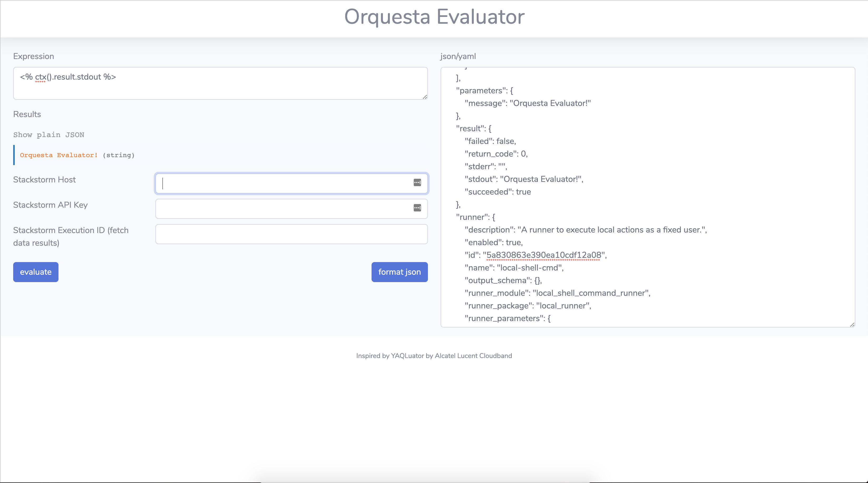The height and width of the screenshot is (483, 868).
Task: Click the Orquesta Evaluator page title
Action: (434, 17)
